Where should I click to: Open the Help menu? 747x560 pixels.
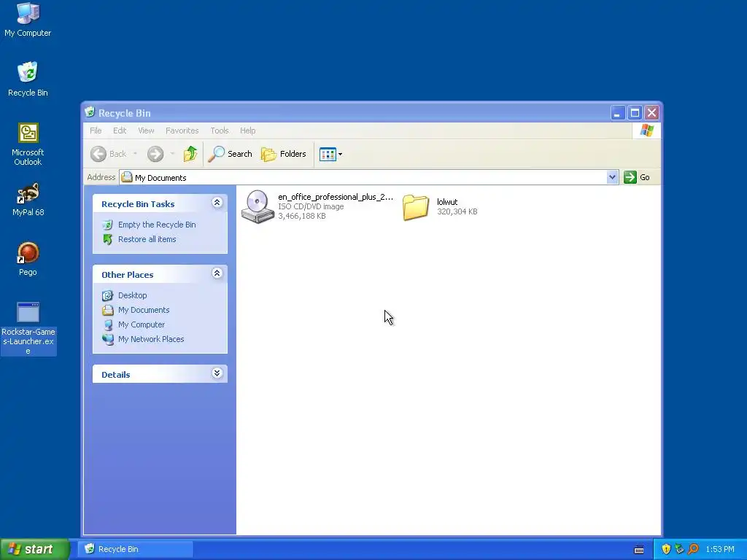[x=248, y=131]
